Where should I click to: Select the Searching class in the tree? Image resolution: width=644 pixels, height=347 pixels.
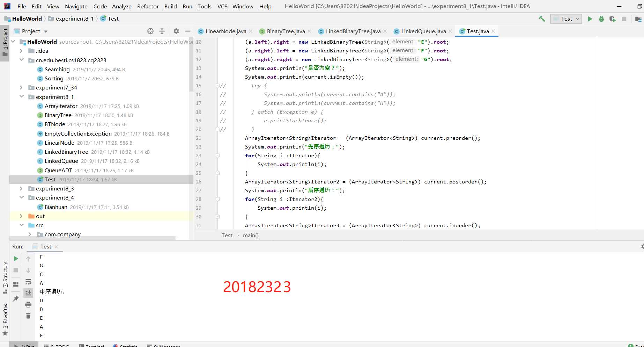click(x=57, y=69)
